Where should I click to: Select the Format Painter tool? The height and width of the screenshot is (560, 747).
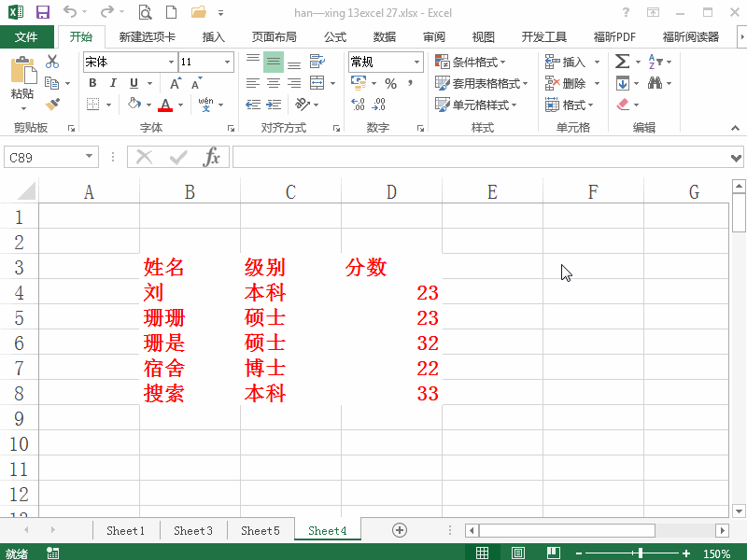point(53,104)
